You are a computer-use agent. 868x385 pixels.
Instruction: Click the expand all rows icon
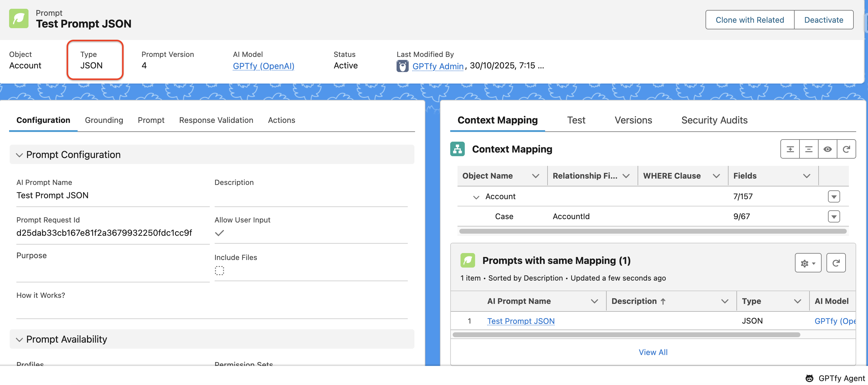pyautogui.click(x=790, y=149)
